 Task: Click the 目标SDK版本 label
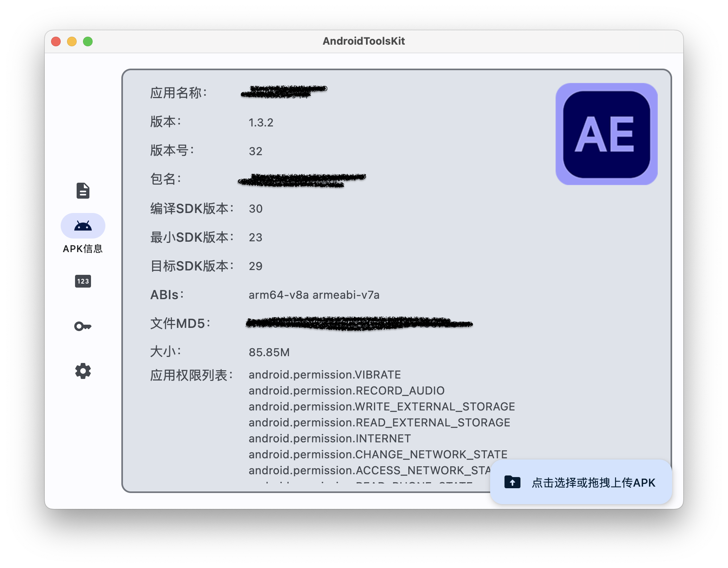[192, 266]
